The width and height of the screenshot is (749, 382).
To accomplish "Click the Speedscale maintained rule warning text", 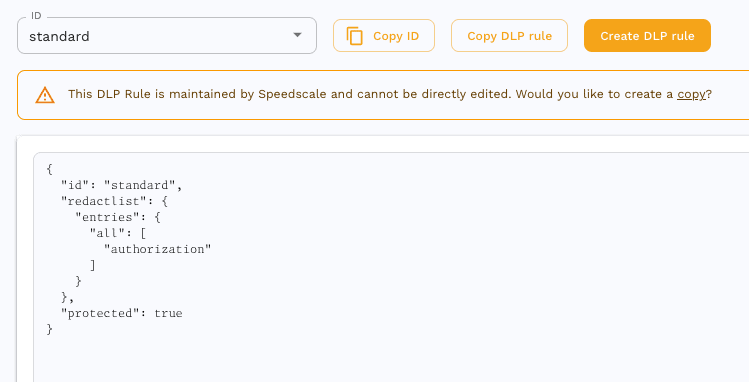I will tap(389, 94).
